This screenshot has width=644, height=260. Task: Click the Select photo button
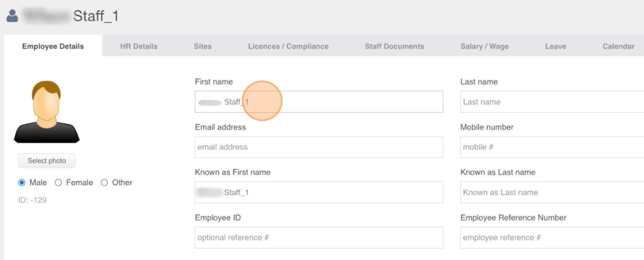(x=47, y=161)
